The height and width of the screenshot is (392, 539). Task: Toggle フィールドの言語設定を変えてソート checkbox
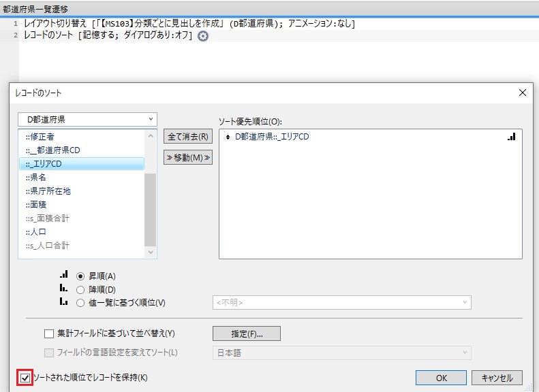tap(49, 353)
